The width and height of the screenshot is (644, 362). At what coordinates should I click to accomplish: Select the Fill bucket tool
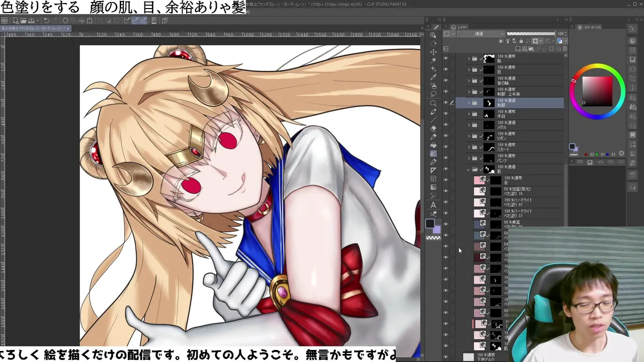pos(433,145)
